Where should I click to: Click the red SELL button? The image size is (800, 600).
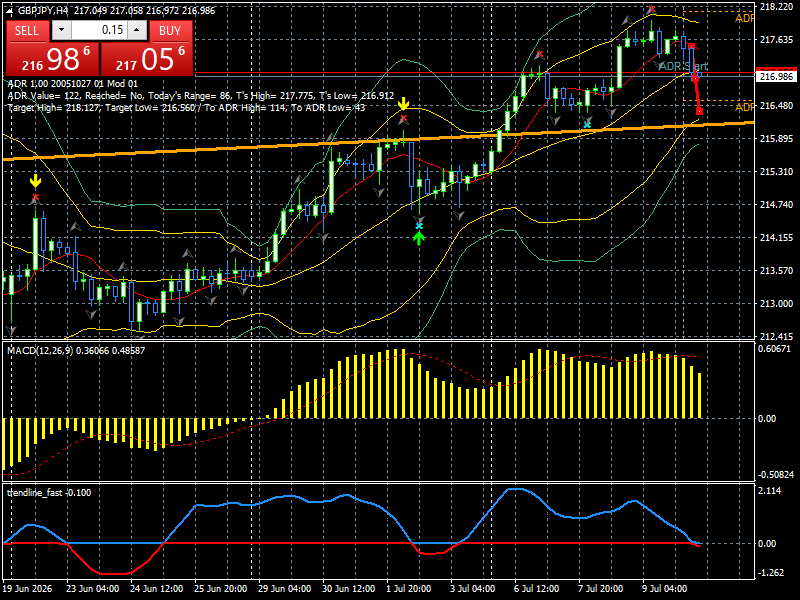(x=27, y=31)
